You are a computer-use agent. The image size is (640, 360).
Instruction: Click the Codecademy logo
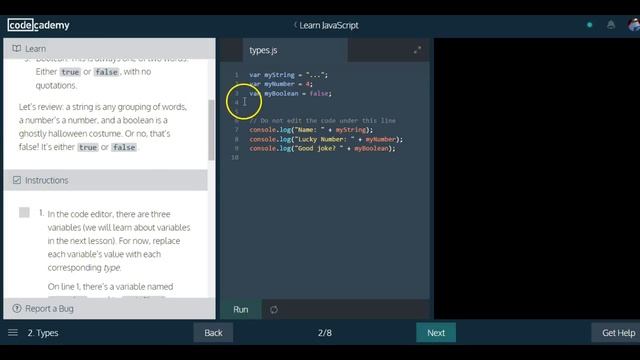tap(38, 25)
